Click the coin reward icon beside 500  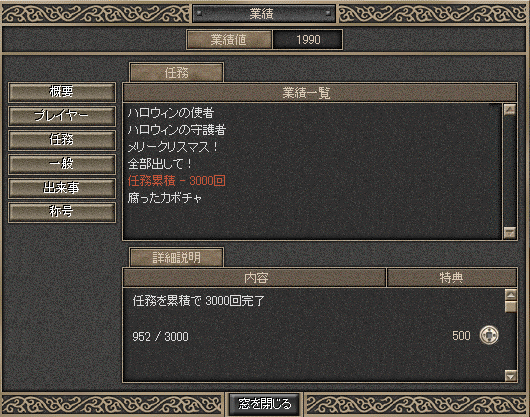489,335
